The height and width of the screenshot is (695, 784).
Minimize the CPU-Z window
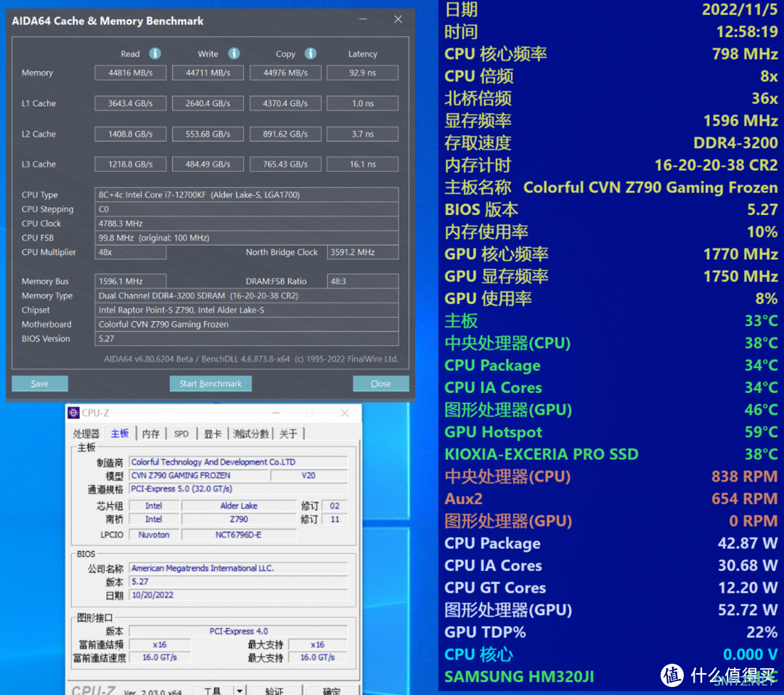tap(276, 412)
